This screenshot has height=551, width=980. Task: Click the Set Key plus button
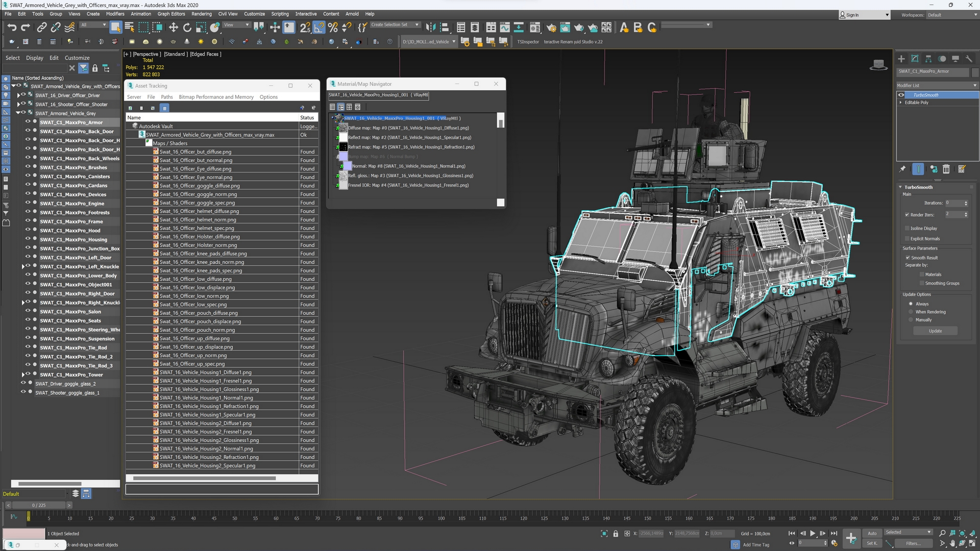(851, 538)
